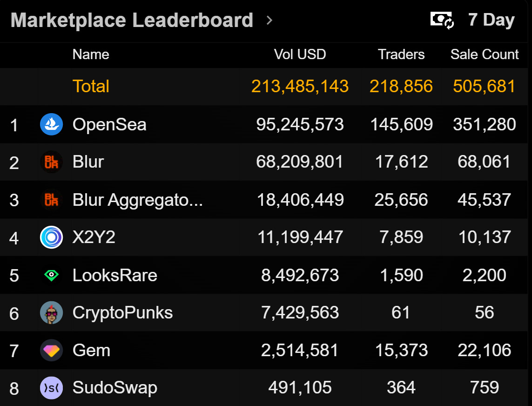Open the 7 Day time range selector

point(491,20)
